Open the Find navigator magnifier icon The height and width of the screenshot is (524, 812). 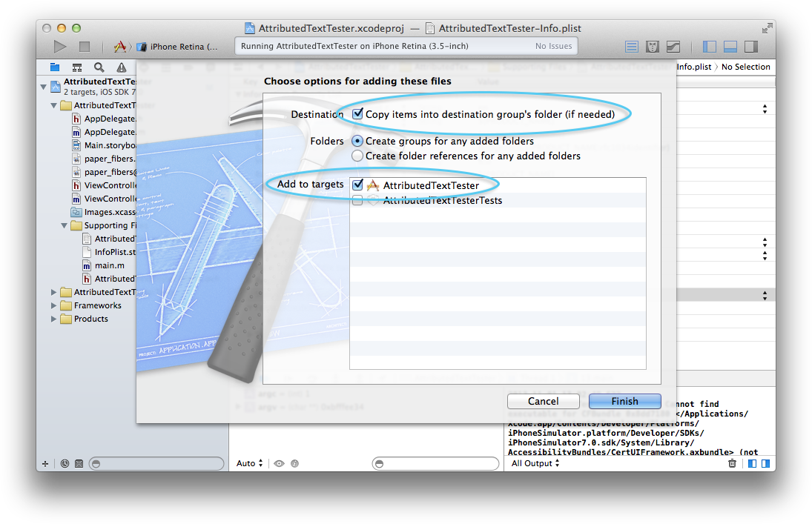click(x=99, y=67)
